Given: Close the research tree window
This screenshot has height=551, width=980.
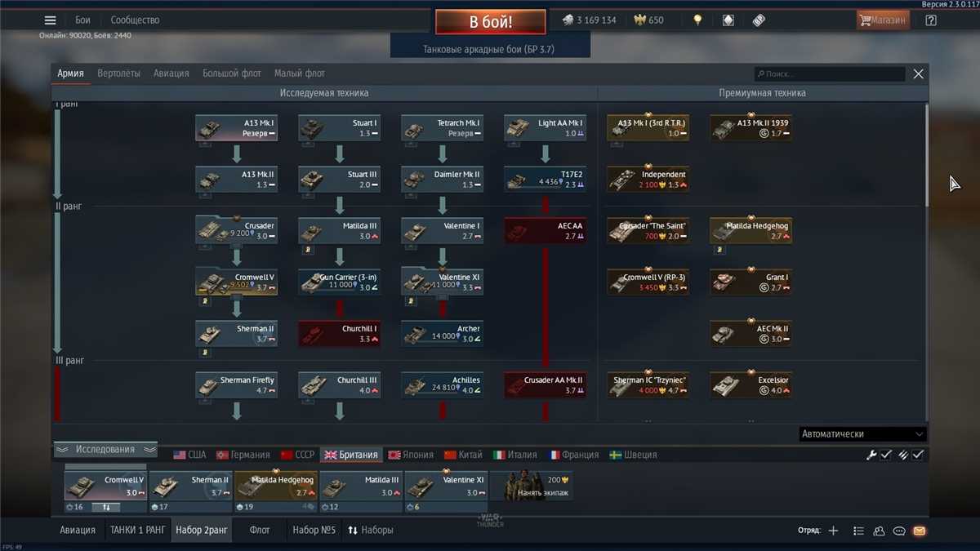Looking at the screenshot, I should [918, 73].
